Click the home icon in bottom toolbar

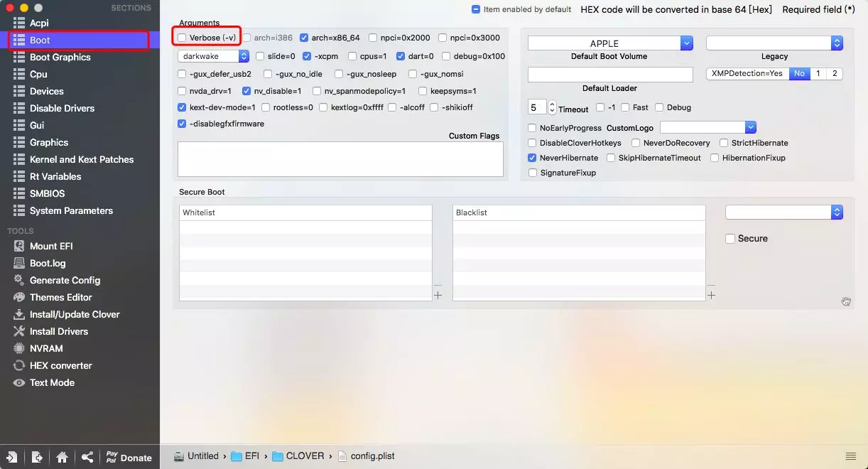63,457
